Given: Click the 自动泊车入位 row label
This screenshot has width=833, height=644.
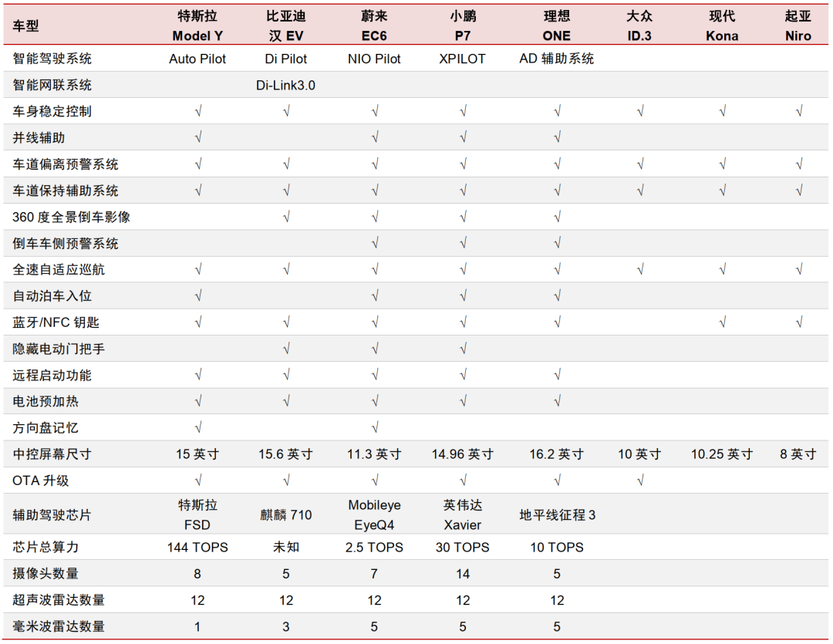Looking at the screenshot, I should tap(52, 296).
